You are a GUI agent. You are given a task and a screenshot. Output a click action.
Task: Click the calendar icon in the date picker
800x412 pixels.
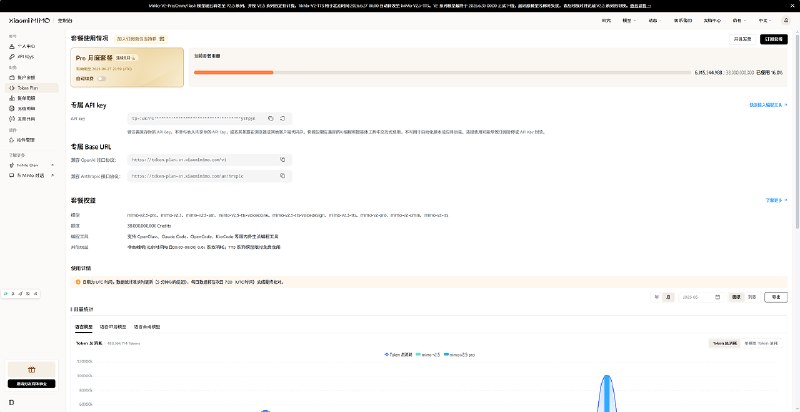click(x=717, y=297)
